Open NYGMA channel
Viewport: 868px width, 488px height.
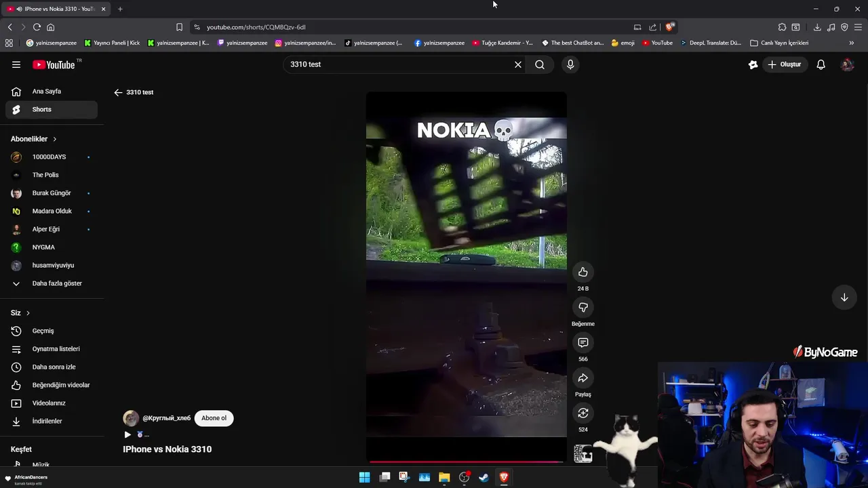(x=51, y=247)
